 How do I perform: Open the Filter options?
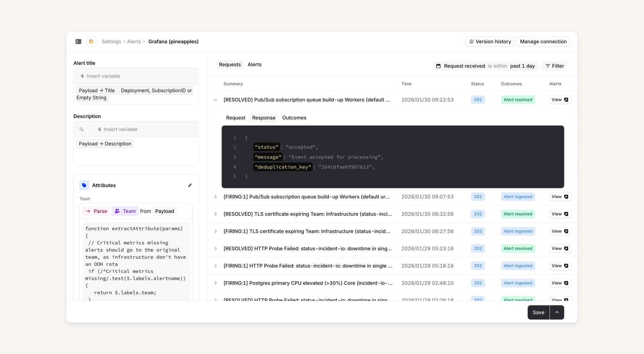tap(554, 66)
